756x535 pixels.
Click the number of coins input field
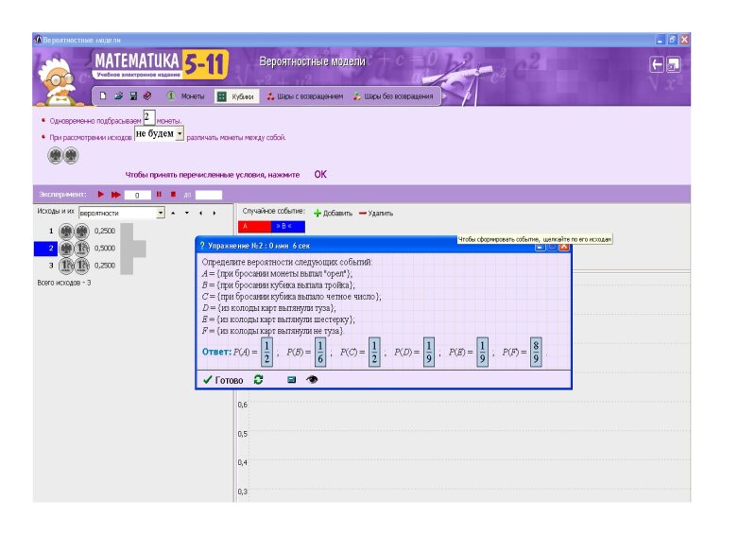pyautogui.click(x=148, y=119)
